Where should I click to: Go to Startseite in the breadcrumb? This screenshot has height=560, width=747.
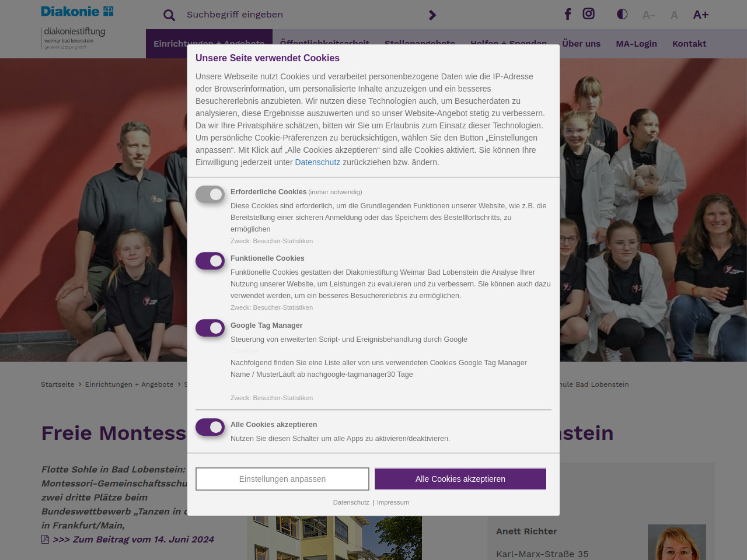coord(58,384)
